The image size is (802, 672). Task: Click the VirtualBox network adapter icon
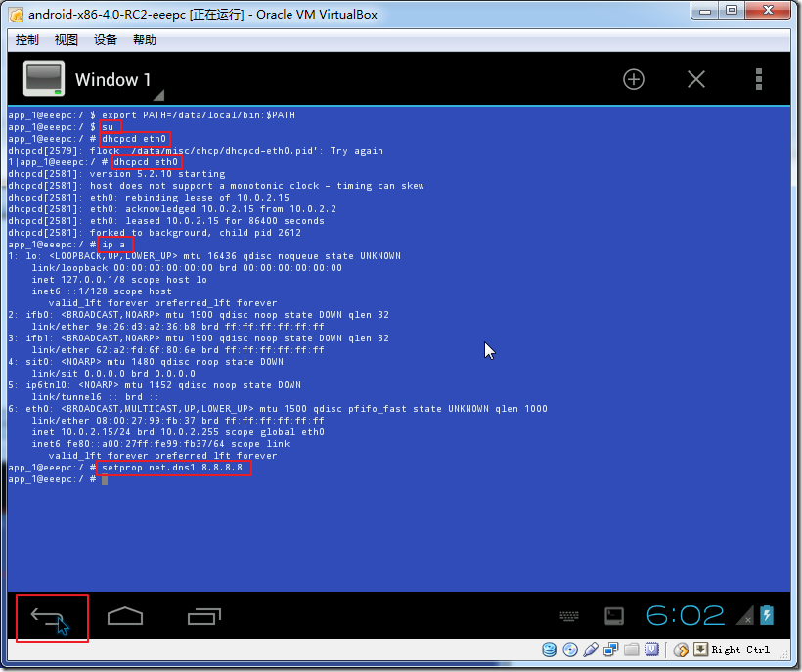click(x=610, y=650)
